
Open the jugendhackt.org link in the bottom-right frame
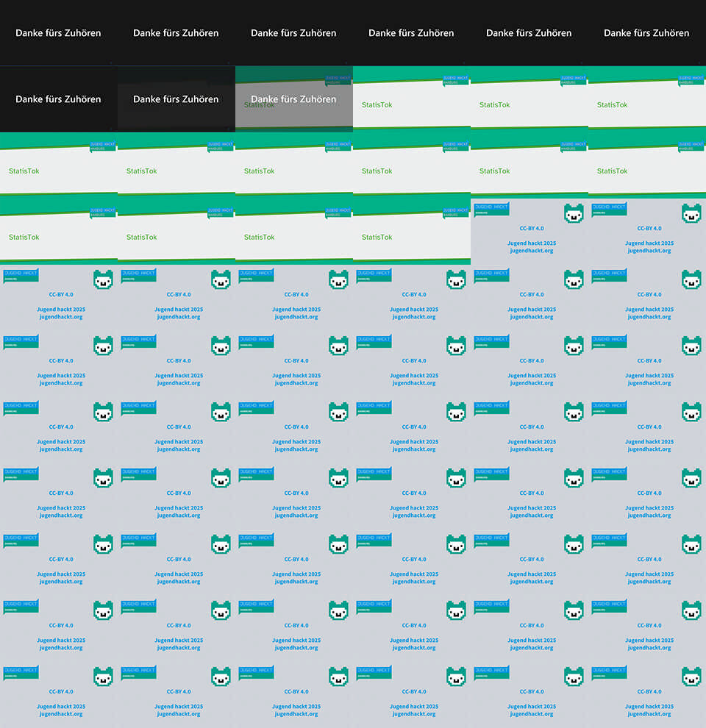point(649,714)
